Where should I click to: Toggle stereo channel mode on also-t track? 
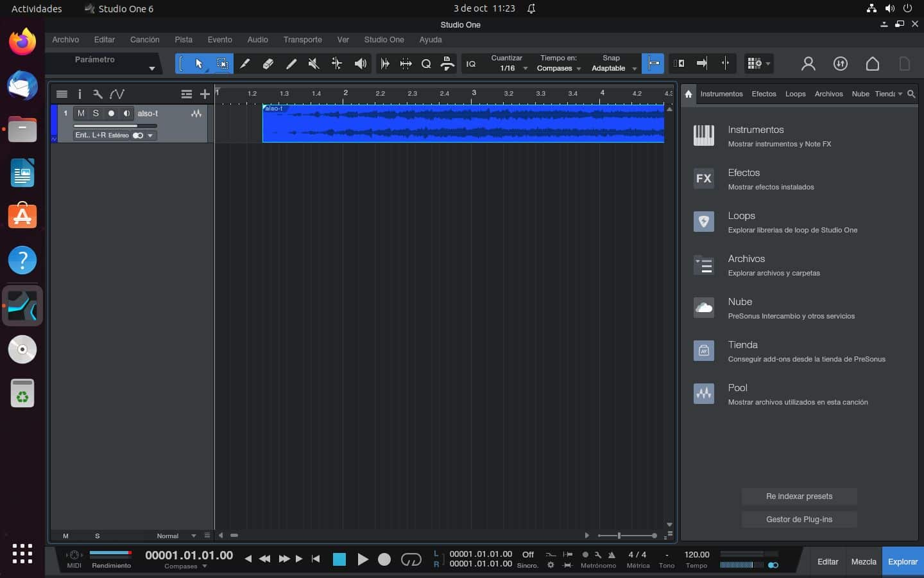point(138,136)
